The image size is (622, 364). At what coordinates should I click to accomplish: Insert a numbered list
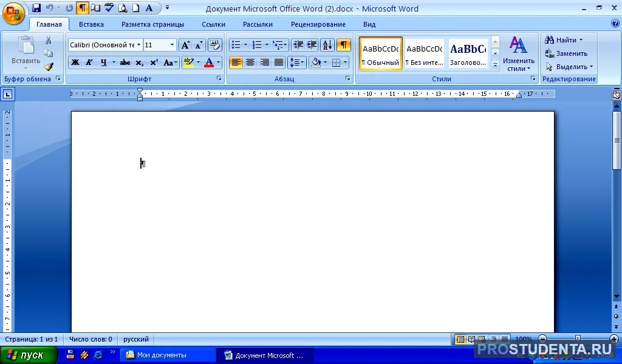[x=257, y=45]
